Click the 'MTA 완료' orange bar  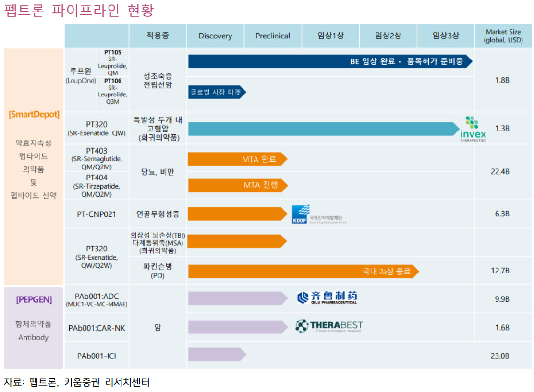[237, 159]
